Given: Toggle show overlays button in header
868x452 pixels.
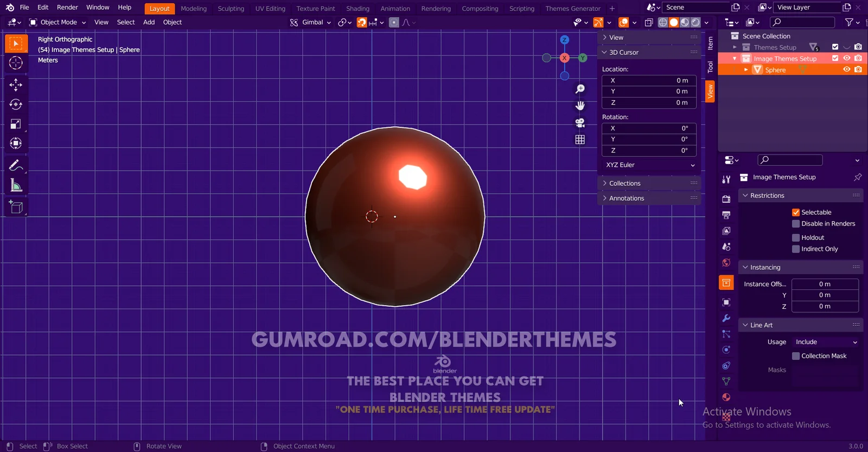Looking at the screenshot, I should coord(624,22).
